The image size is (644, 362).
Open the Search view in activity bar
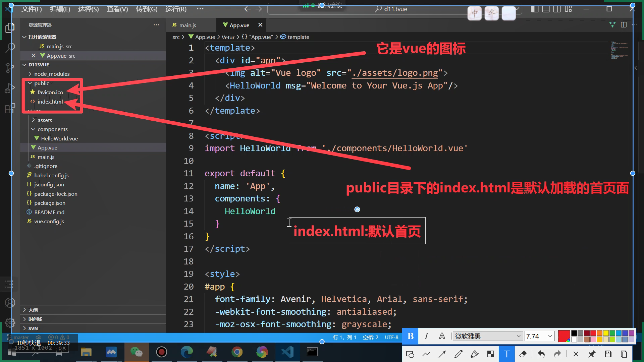(x=10, y=48)
